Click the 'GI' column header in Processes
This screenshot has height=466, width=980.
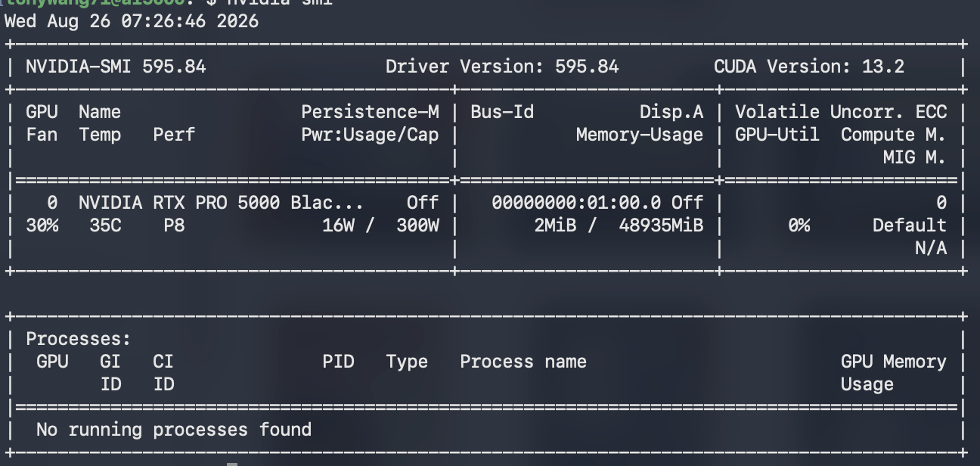[x=110, y=362]
